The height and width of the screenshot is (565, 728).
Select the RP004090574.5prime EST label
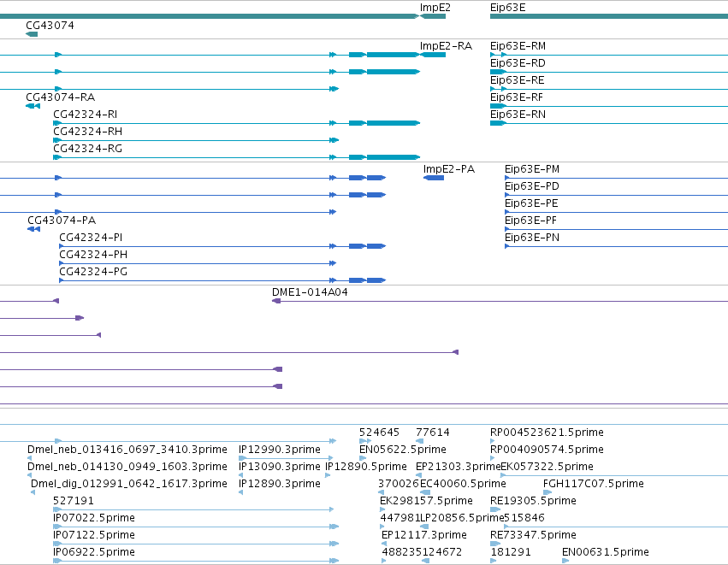[x=547, y=450]
